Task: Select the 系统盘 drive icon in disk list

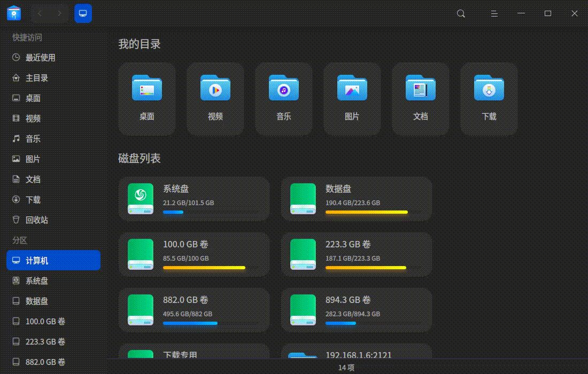Action: (x=141, y=199)
